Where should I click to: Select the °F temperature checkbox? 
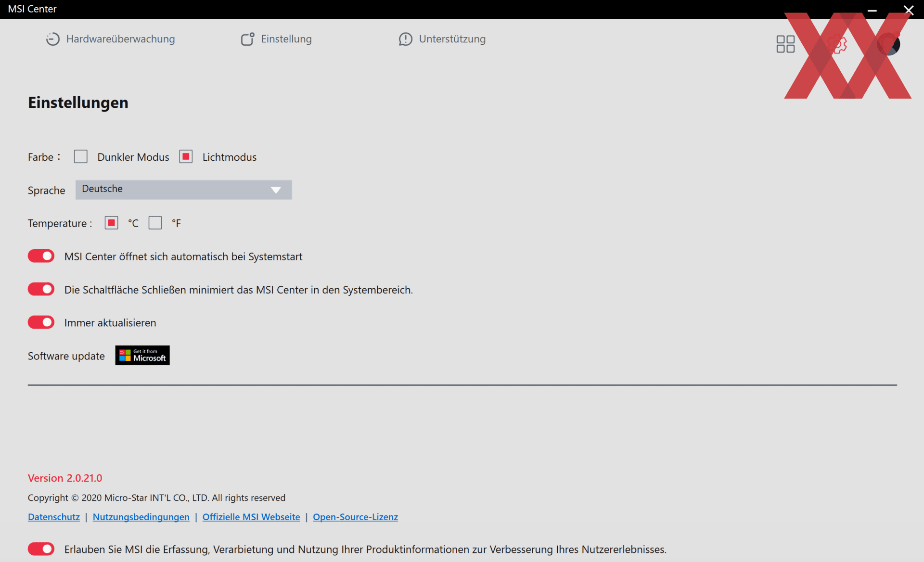pos(155,223)
